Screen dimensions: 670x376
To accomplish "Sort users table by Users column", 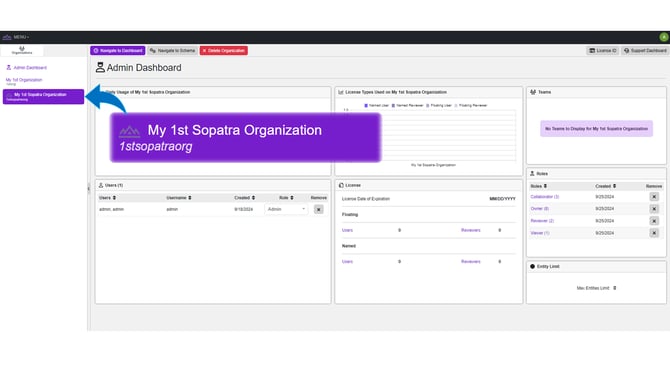I will tap(107, 198).
